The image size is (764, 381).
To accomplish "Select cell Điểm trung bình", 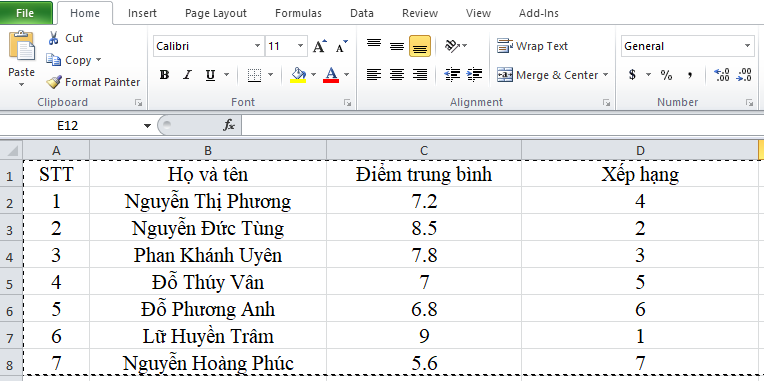I will 423,174.
